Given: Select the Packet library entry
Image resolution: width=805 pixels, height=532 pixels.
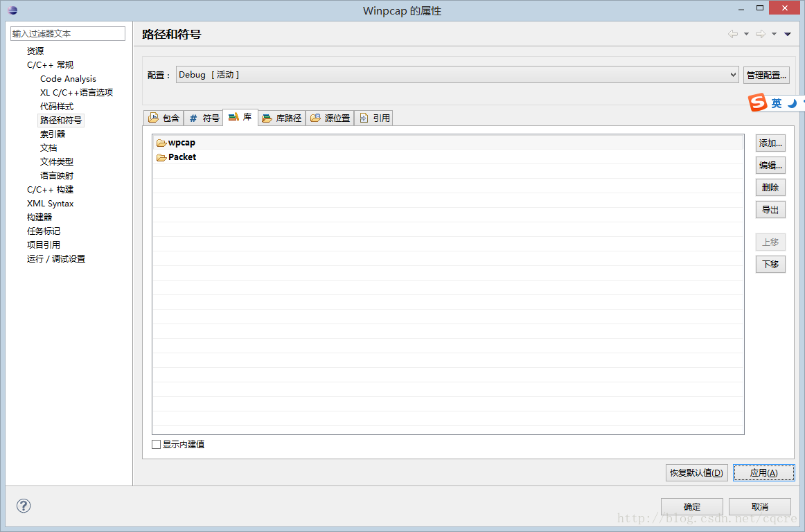Looking at the screenshot, I should click(448, 157).
